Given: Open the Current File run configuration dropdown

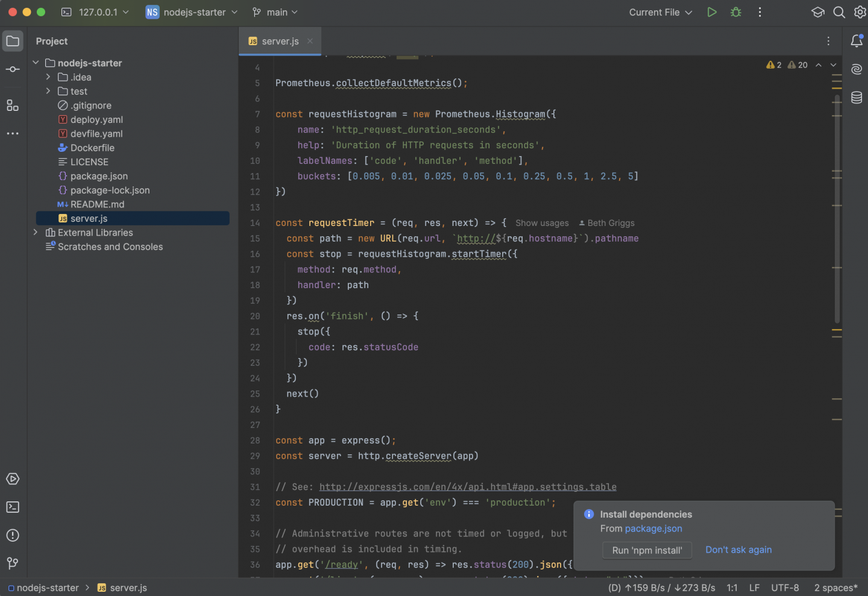Looking at the screenshot, I should click(660, 12).
